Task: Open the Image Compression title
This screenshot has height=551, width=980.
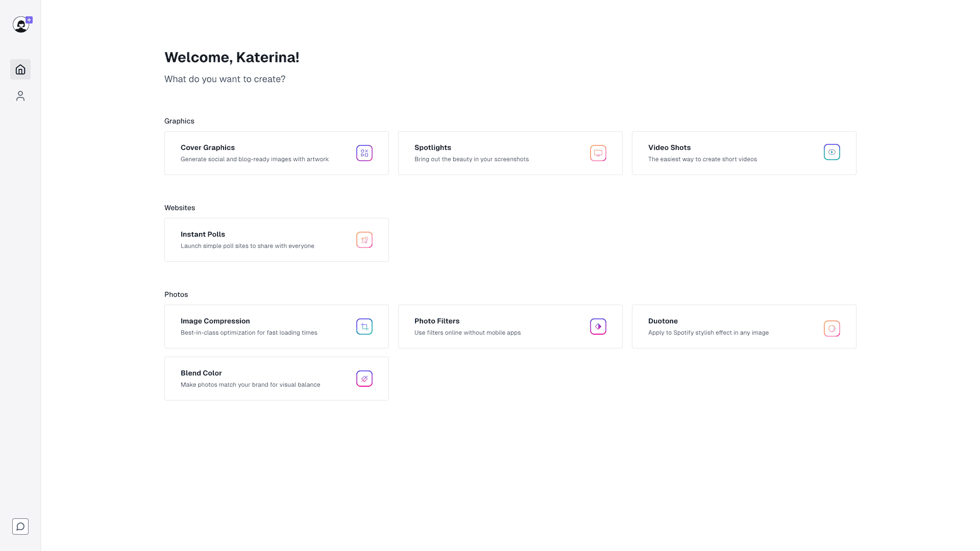Action: click(215, 321)
